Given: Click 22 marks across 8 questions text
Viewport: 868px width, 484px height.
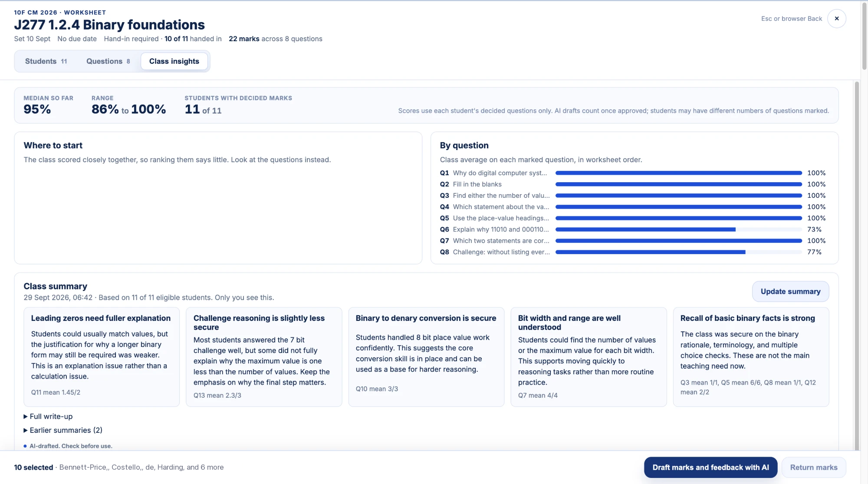Looking at the screenshot, I should pos(275,39).
